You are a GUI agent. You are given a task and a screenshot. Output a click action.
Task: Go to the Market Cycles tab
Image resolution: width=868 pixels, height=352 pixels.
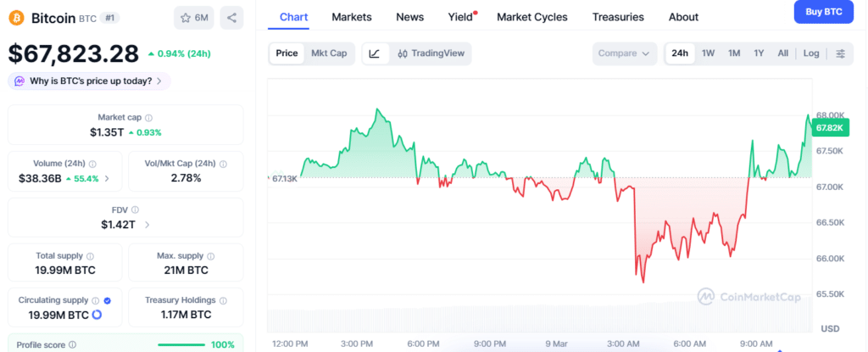(x=532, y=17)
